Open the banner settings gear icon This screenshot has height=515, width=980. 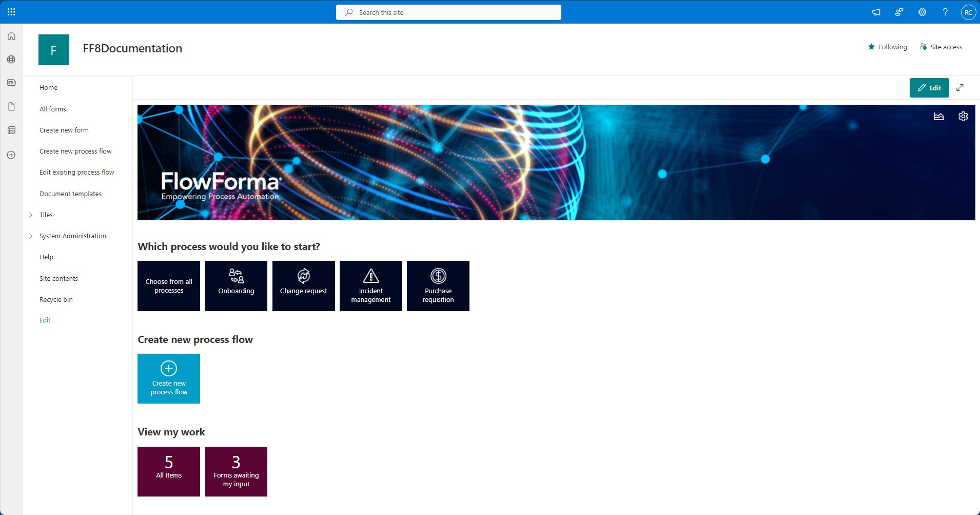click(x=963, y=117)
